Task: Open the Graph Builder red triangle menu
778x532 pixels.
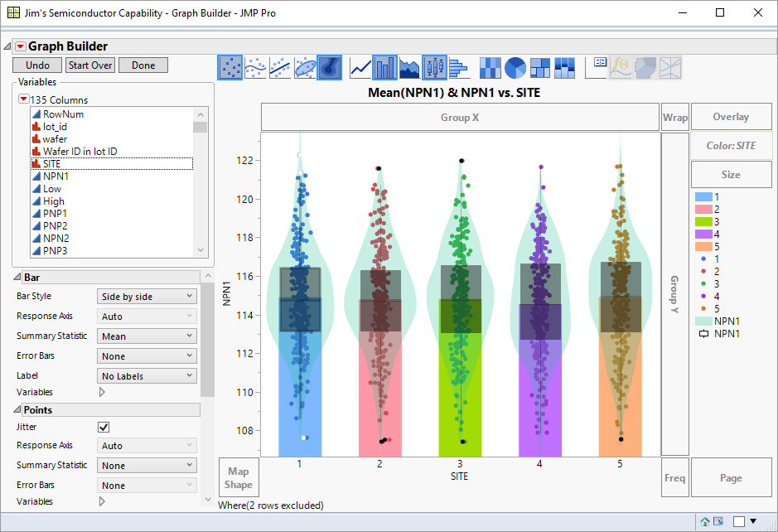Action: (x=20, y=46)
